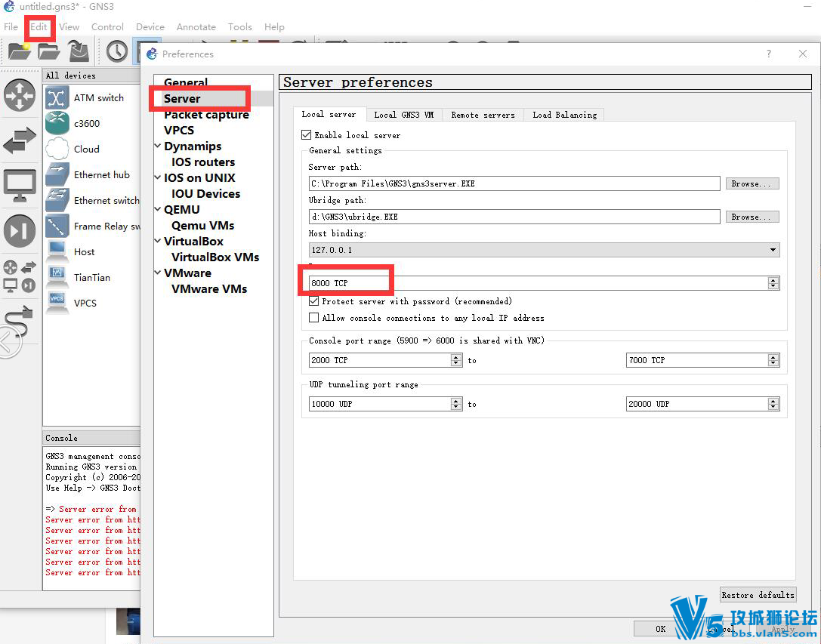Select Frame Relay switch device icon
The height and width of the screenshot is (644, 821).
[57, 226]
